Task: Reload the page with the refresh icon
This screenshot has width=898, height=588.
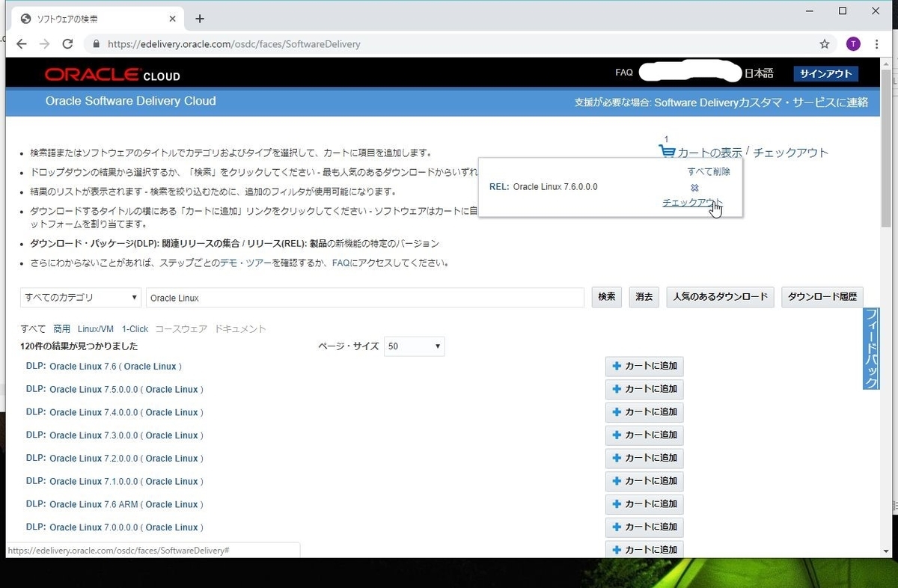Action: (x=67, y=43)
